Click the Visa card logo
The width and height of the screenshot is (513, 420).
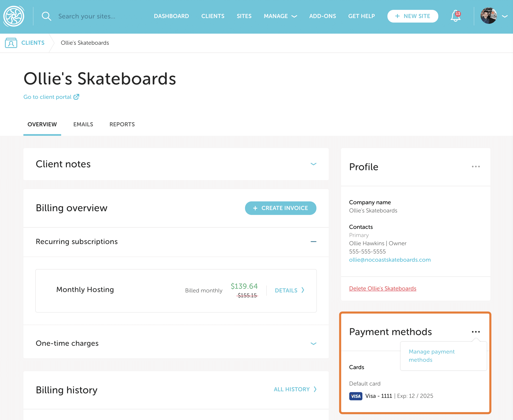(355, 396)
